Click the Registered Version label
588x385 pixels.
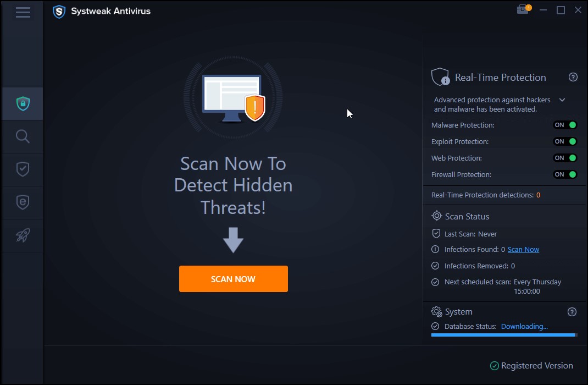click(x=531, y=365)
